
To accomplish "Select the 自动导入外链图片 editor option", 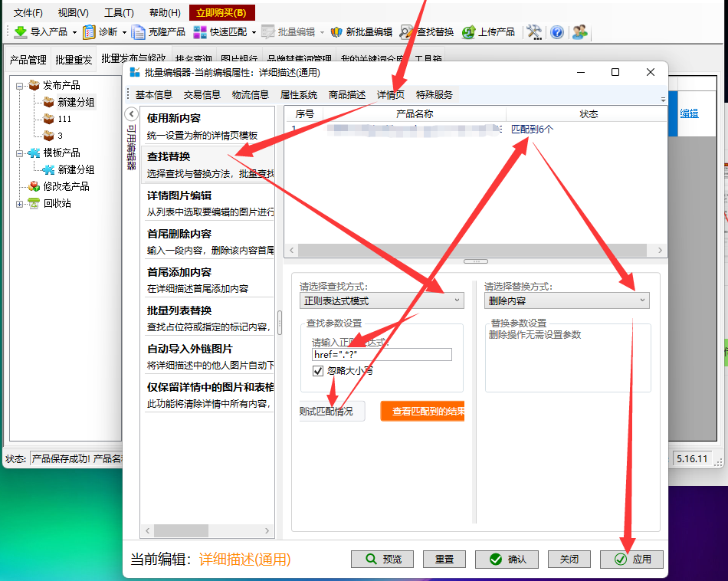I will (x=208, y=356).
